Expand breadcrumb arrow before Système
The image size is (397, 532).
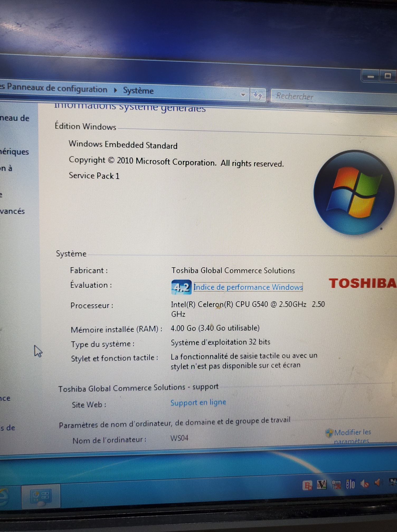tap(115, 90)
